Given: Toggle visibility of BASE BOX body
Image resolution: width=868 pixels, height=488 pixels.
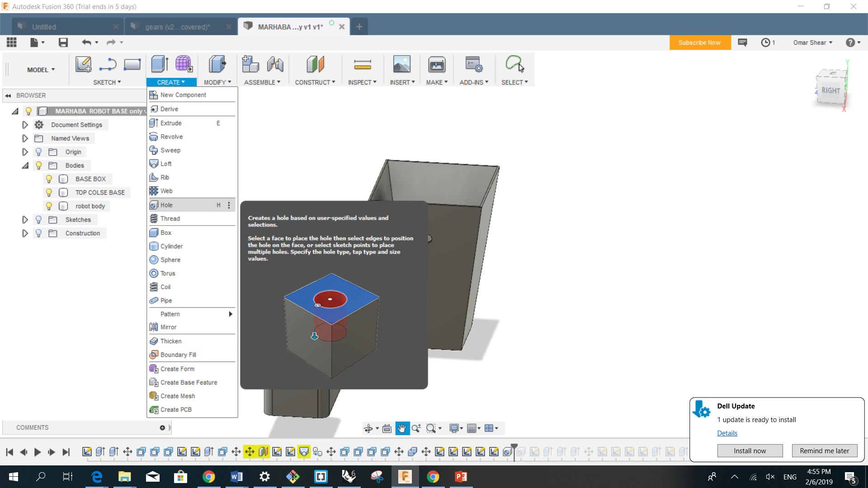Looking at the screenshot, I should (x=49, y=179).
